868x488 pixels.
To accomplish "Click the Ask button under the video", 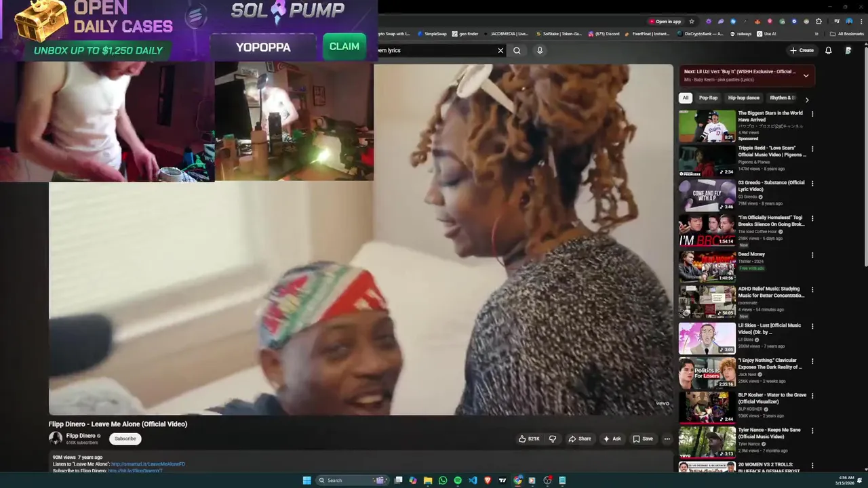I will pyautogui.click(x=612, y=439).
